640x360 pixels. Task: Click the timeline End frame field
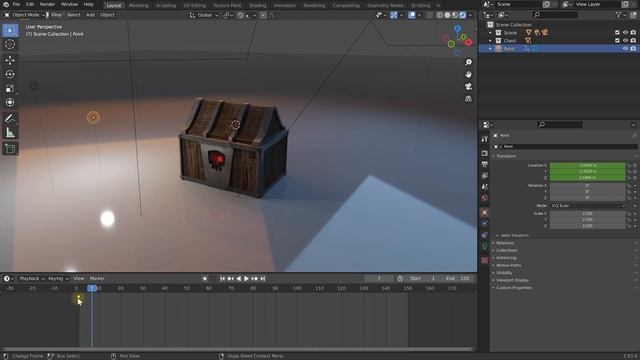coord(458,278)
